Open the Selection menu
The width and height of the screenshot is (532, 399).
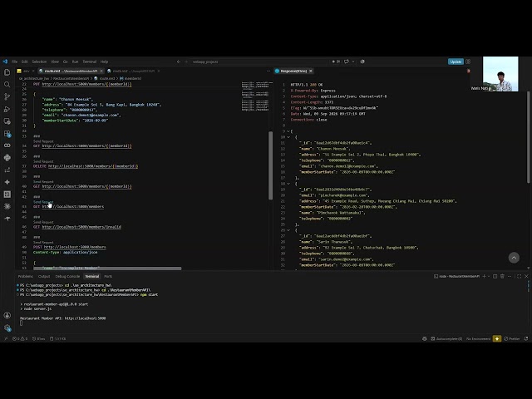(39, 62)
